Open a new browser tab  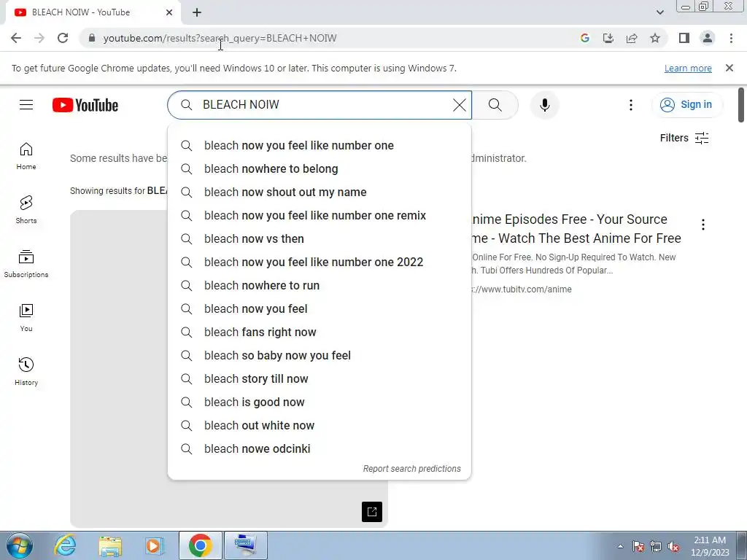click(197, 13)
